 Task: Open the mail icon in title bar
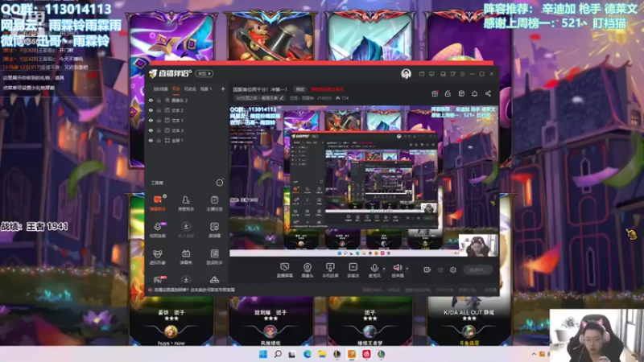422,74
